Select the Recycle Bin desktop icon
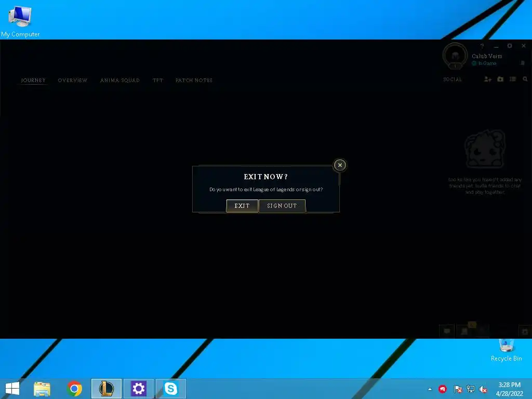This screenshot has width=532, height=399. [x=506, y=351]
